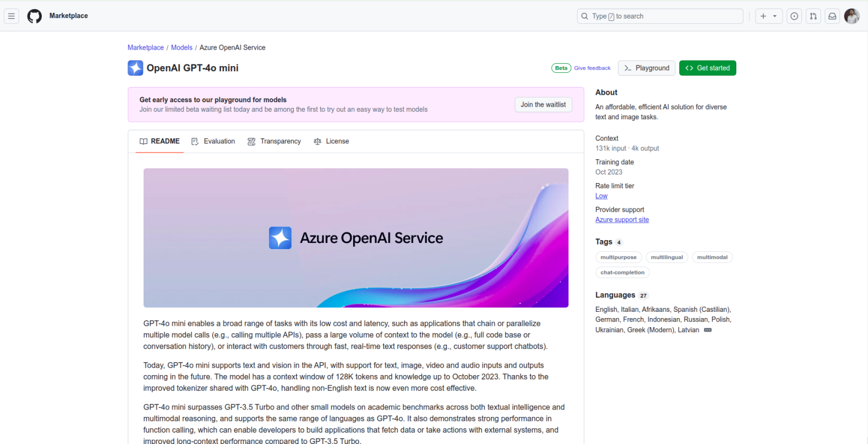Open the hamburger navigation menu
This screenshot has height=444, width=868.
pyautogui.click(x=11, y=16)
